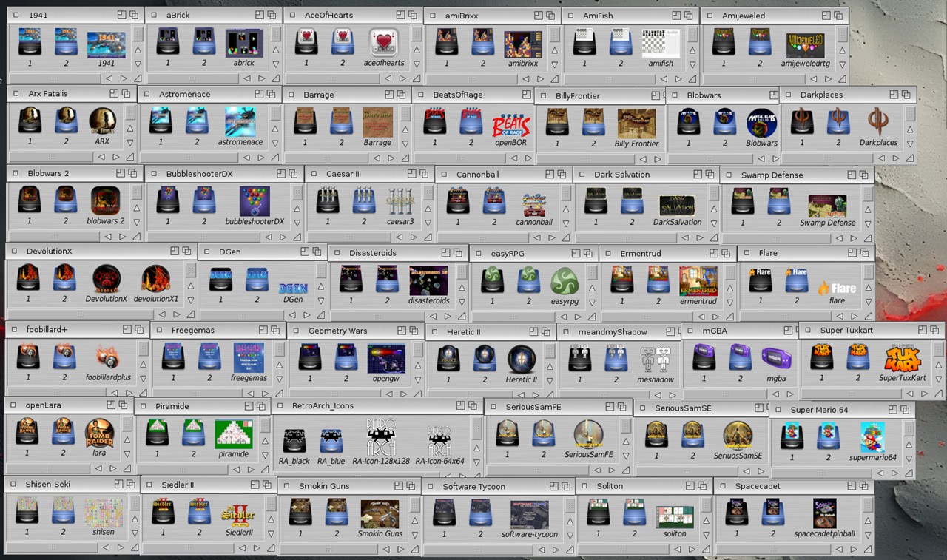The height and width of the screenshot is (560, 947).
Task: Select the lara Tomb Raider icon
Action: pyautogui.click(x=99, y=434)
